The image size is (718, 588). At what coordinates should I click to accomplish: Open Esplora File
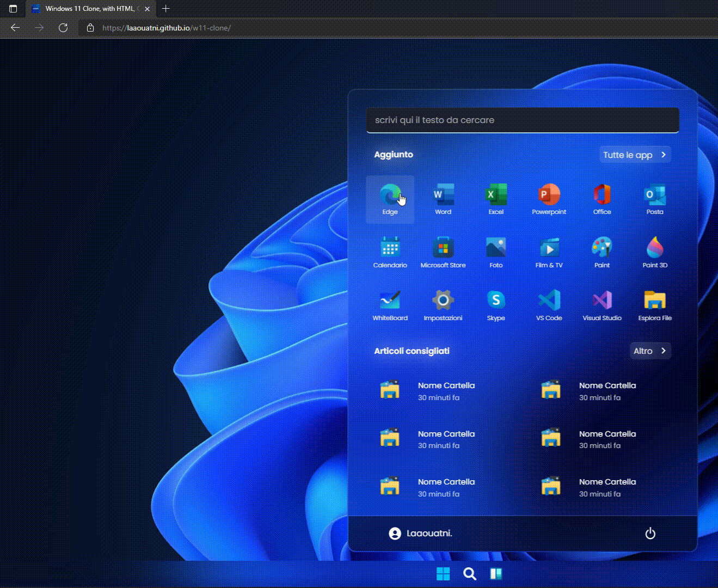click(655, 304)
